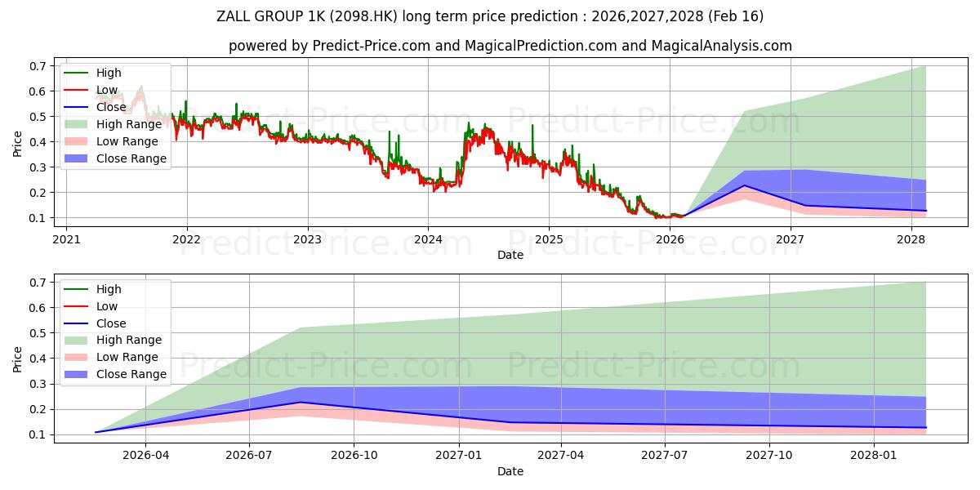Click the 2026-04 tick label on bottom axis
This screenshot has height=490, width=980.
(145, 456)
